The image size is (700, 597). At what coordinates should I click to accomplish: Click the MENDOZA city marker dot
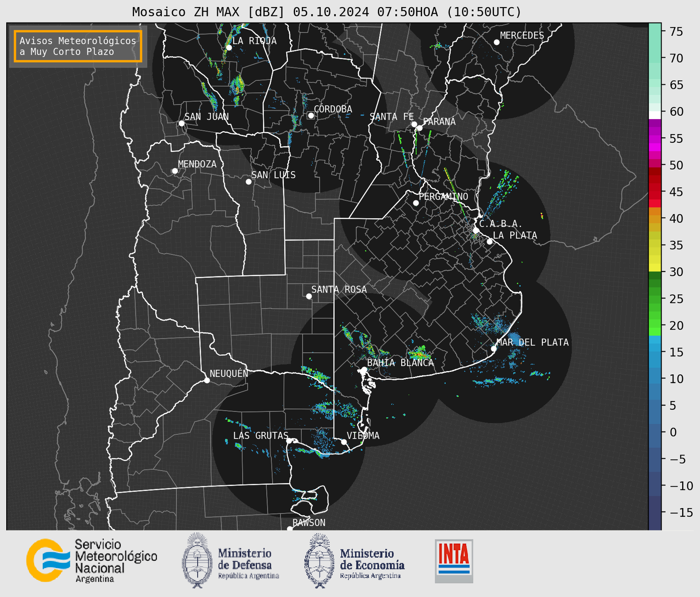click(175, 171)
